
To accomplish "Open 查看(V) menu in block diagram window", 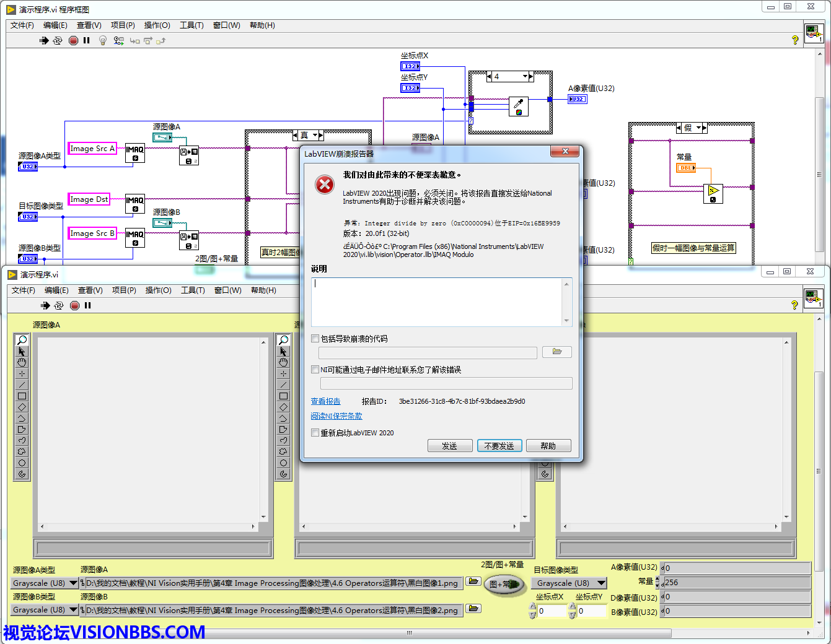I will click(89, 25).
